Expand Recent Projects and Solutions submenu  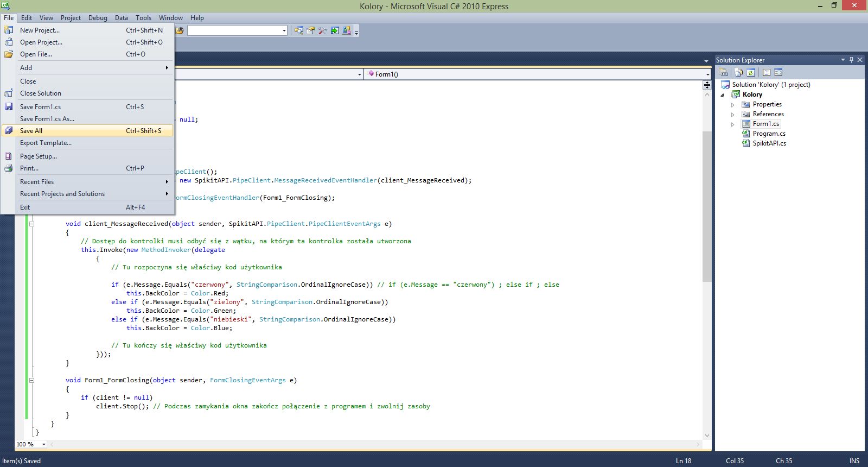87,194
